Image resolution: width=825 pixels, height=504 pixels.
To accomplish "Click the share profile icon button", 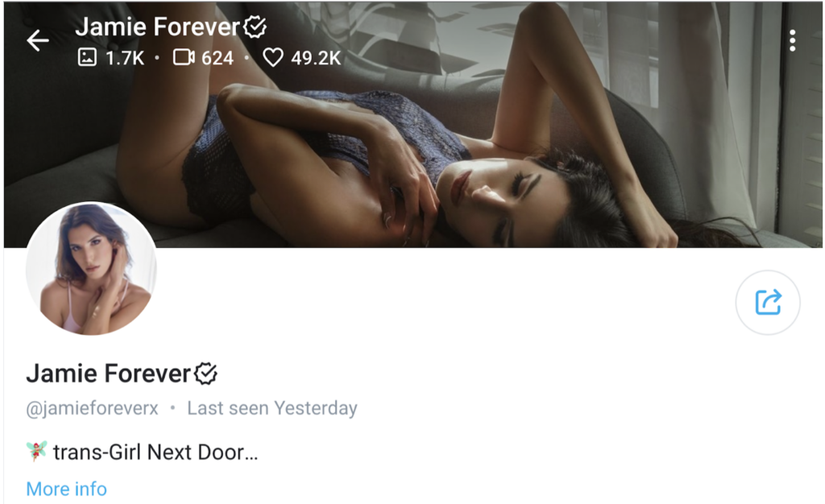I will tap(768, 302).
